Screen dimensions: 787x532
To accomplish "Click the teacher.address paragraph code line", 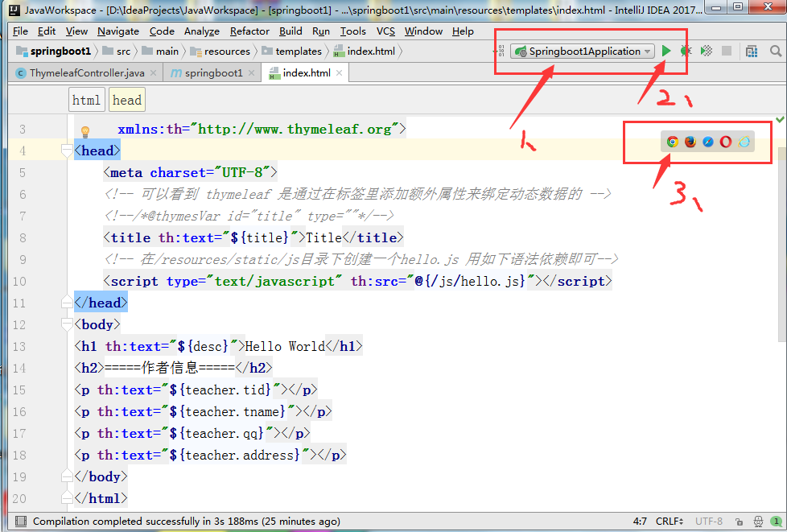I will tap(210, 455).
